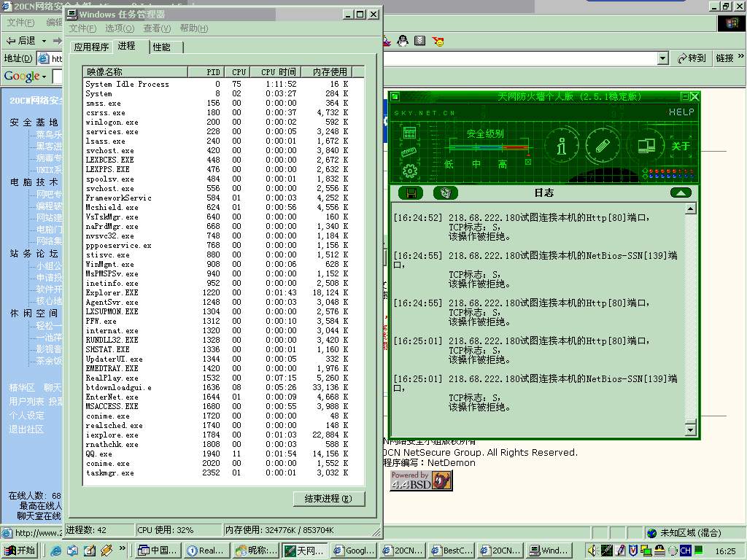Screen dimensions: 747x560
Task: Switch to the 天网... taskbar button
Action: pyautogui.click(x=305, y=551)
